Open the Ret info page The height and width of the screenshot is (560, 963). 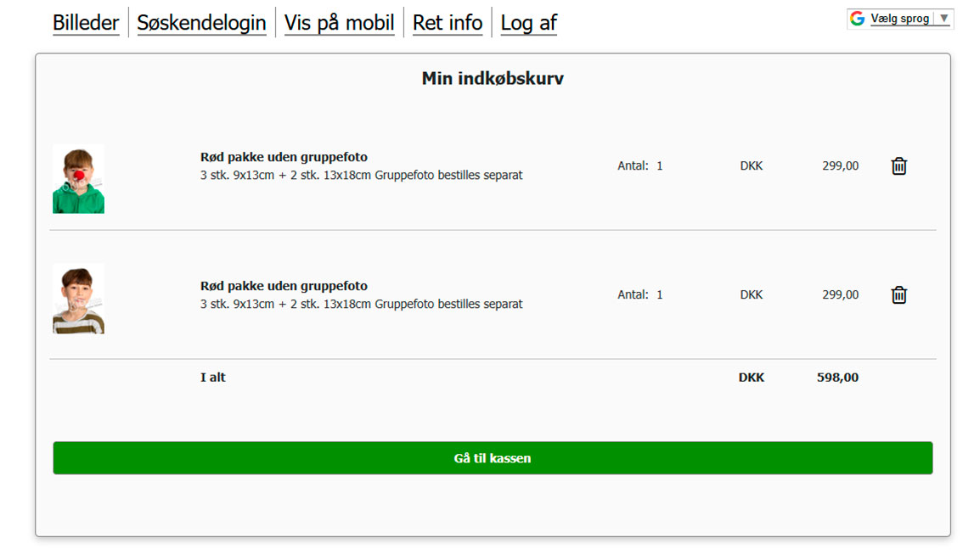(447, 23)
